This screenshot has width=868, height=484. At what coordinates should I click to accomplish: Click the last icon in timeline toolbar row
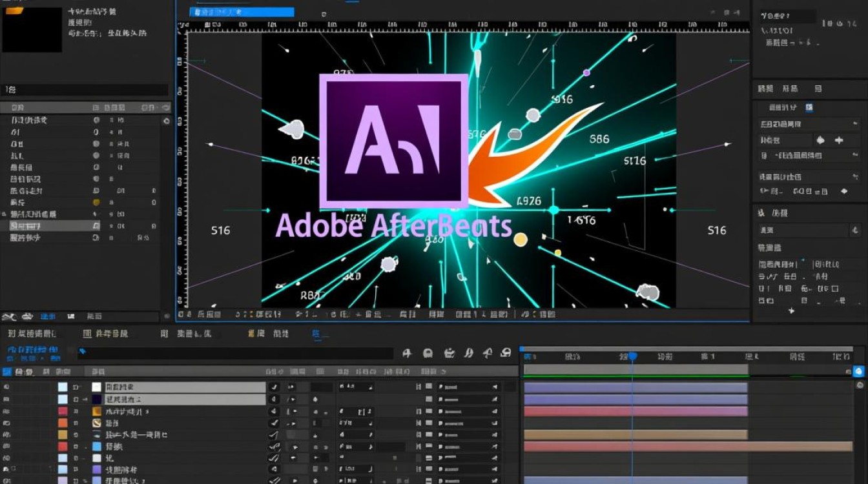506,353
